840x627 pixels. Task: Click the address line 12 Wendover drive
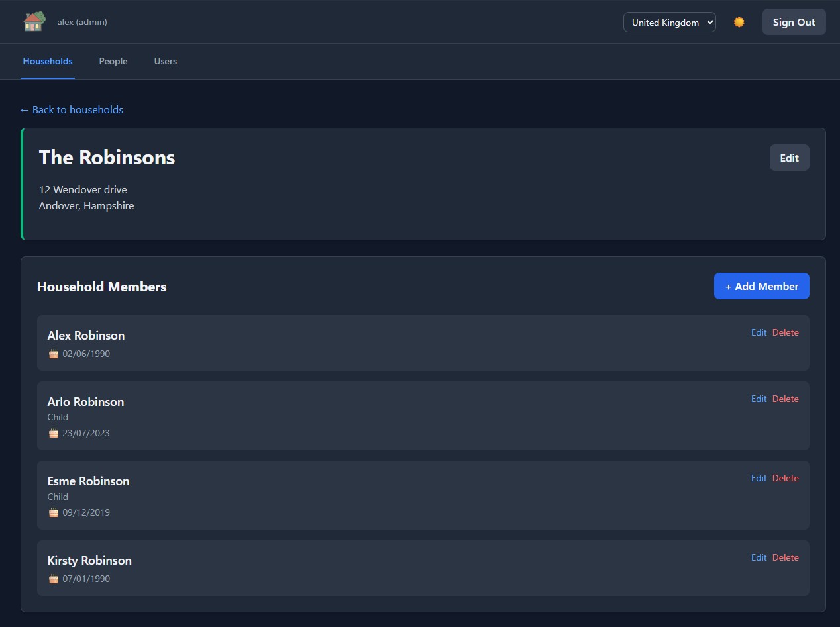(83, 190)
